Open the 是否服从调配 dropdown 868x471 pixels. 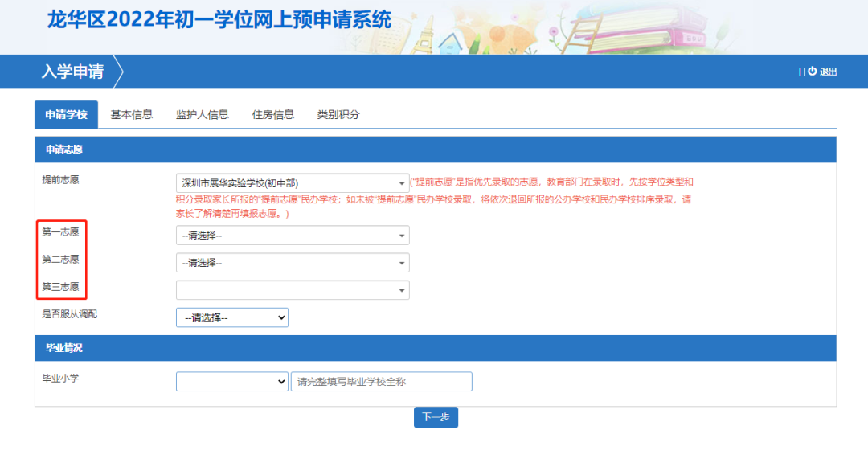(x=231, y=317)
